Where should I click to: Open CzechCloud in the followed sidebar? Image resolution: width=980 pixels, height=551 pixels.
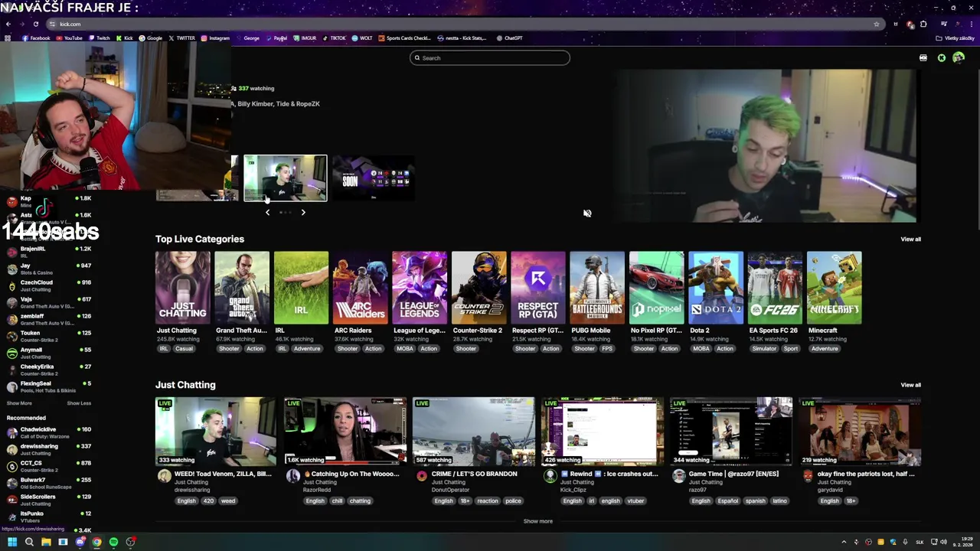click(x=49, y=285)
